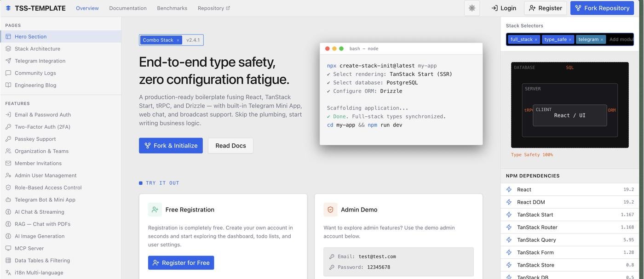The image size is (644, 279).
Task: Remove the type_safe selector tag
Action: (570, 40)
